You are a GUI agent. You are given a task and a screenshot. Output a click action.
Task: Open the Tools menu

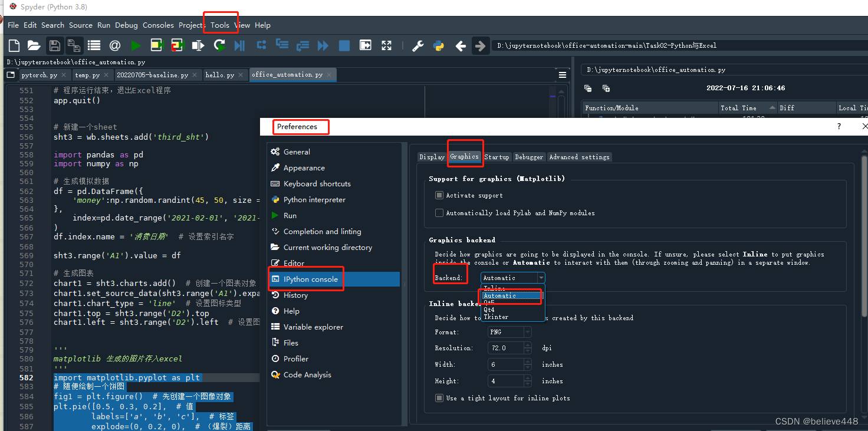click(x=220, y=25)
